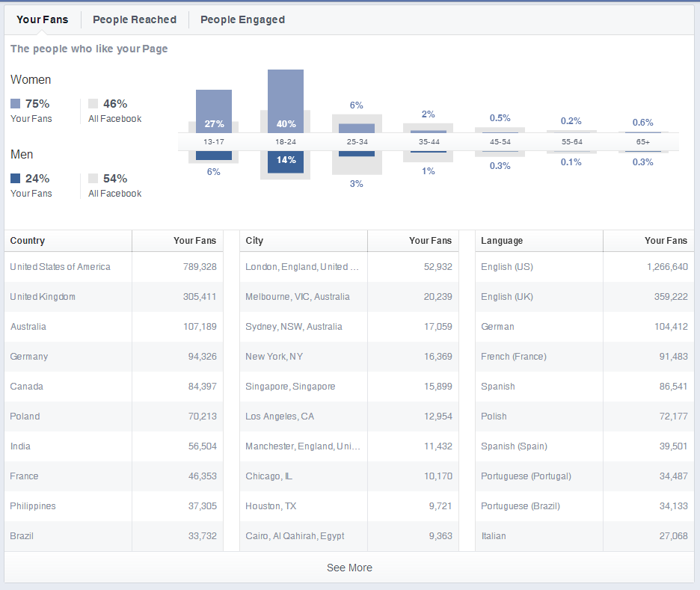The height and width of the screenshot is (590, 700).
Task: Click the 359,222 English (UK) value
Action: click(671, 297)
